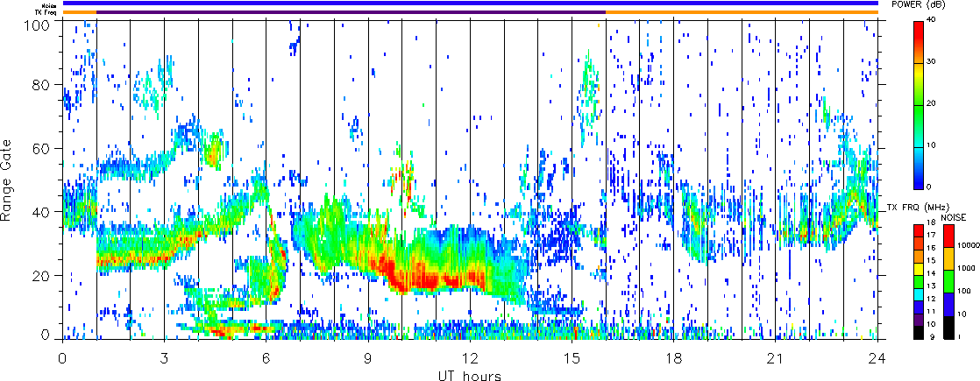Click the '15' tick label on UT hours axis
This screenshot has height=381, width=980.
572,358
